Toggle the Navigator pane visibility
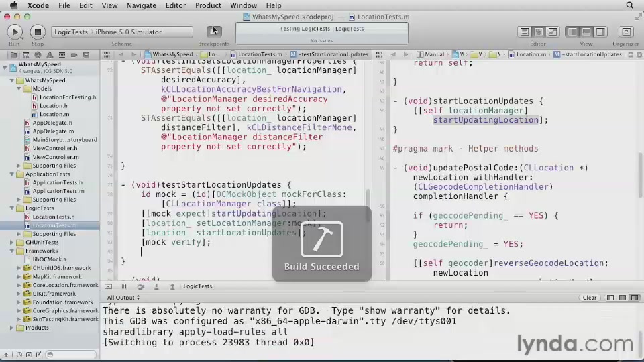644x362 pixels. [572, 32]
